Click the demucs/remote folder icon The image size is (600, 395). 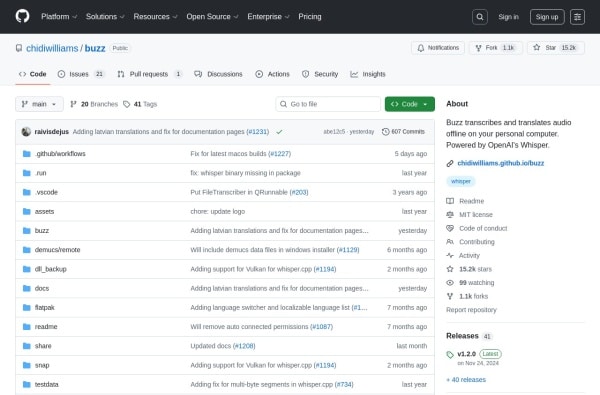coord(26,250)
